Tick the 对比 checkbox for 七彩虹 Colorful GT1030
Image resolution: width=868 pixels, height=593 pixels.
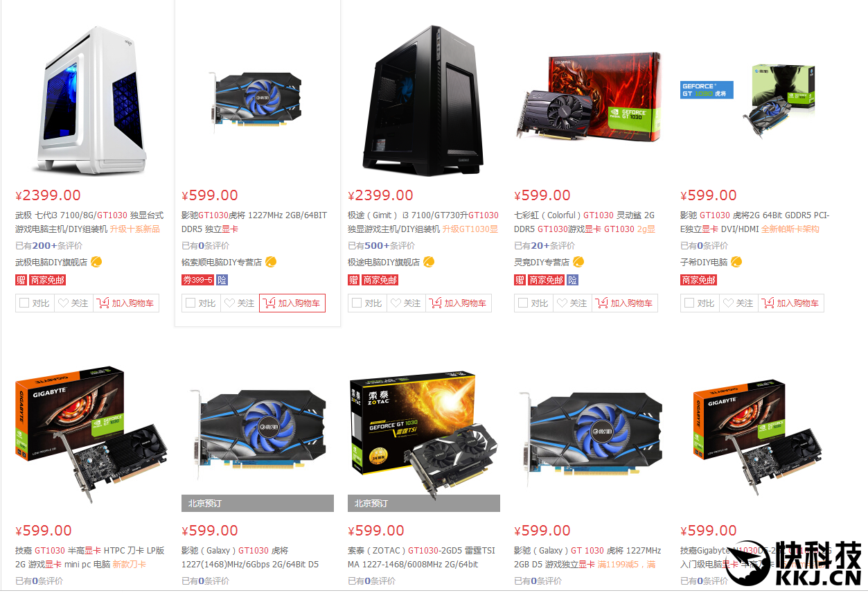[x=523, y=303]
